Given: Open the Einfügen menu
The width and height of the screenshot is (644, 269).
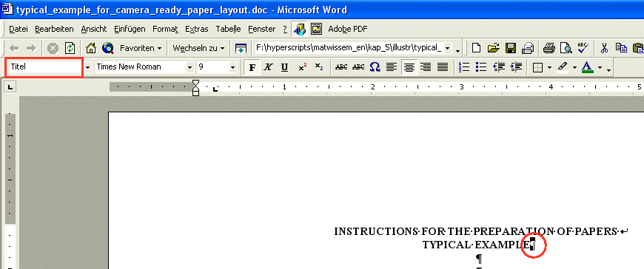Looking at the screenshot, I should (x=130, y=29).
